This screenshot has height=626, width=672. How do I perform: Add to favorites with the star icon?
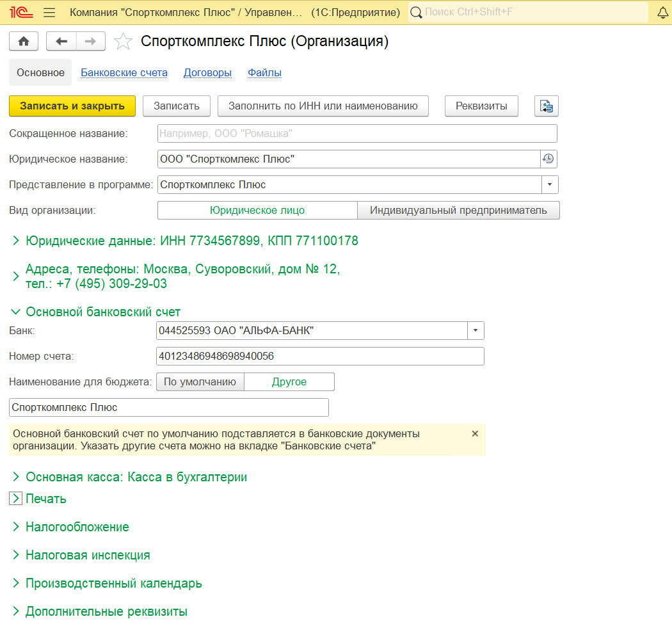(x=123, y=41)
